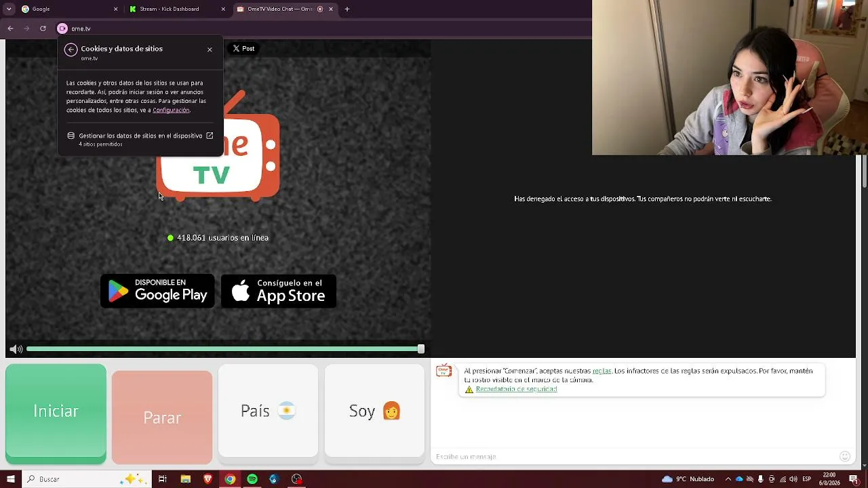Reload the ome.tv page

(x=43, y=28)
